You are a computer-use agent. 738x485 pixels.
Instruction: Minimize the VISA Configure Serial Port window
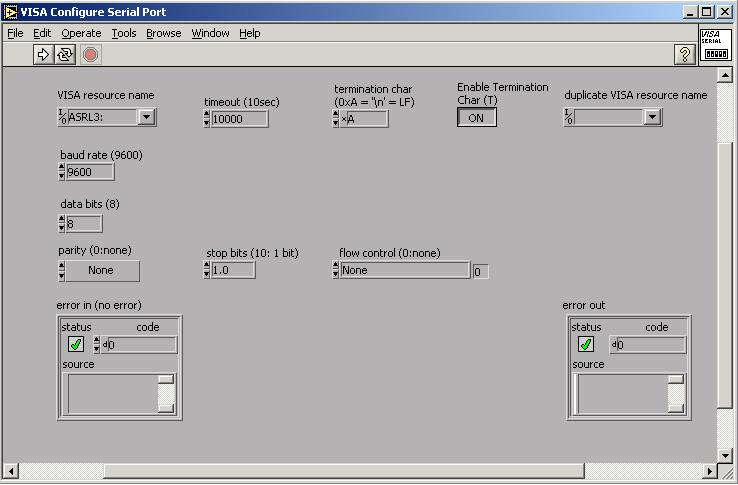tap(690, 12)
